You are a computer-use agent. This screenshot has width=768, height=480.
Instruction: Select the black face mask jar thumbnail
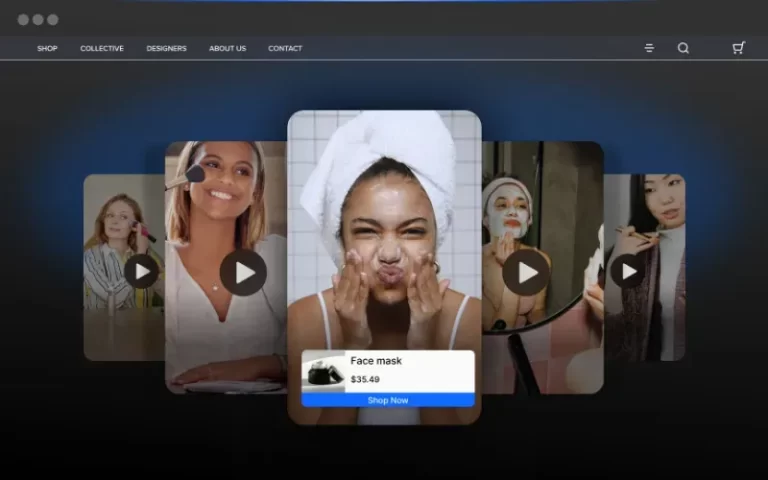pos(324,371)
